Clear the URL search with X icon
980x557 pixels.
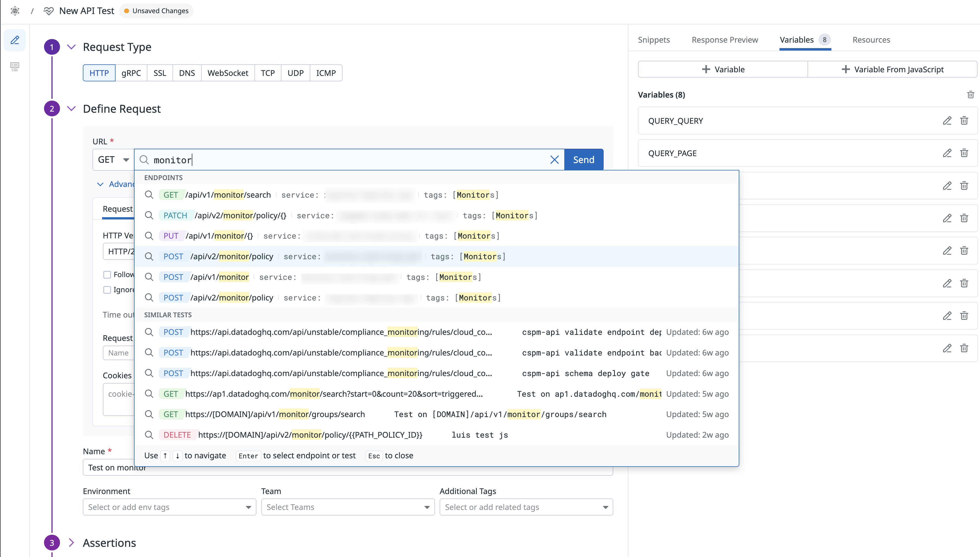(x=554, y=159)
